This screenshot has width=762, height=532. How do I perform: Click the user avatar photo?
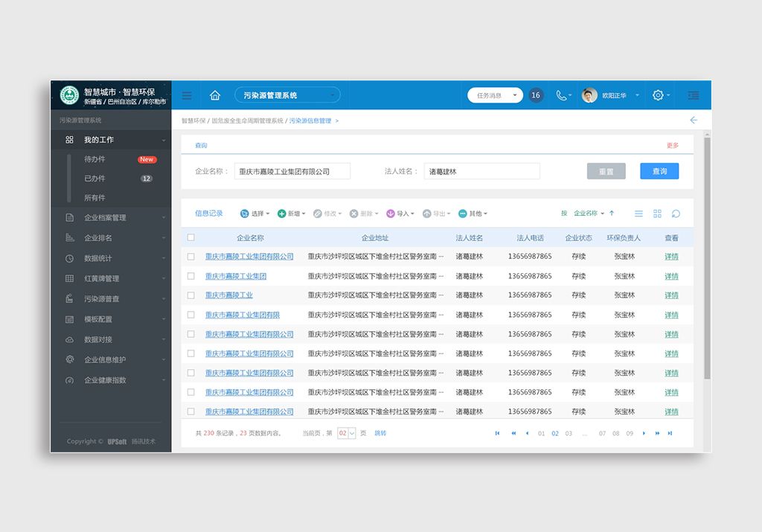[589, 95]
